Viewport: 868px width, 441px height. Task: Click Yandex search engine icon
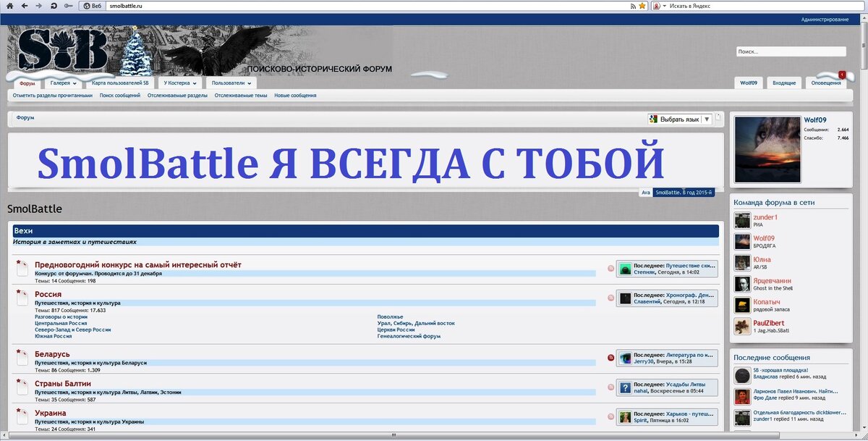[656, 6]
